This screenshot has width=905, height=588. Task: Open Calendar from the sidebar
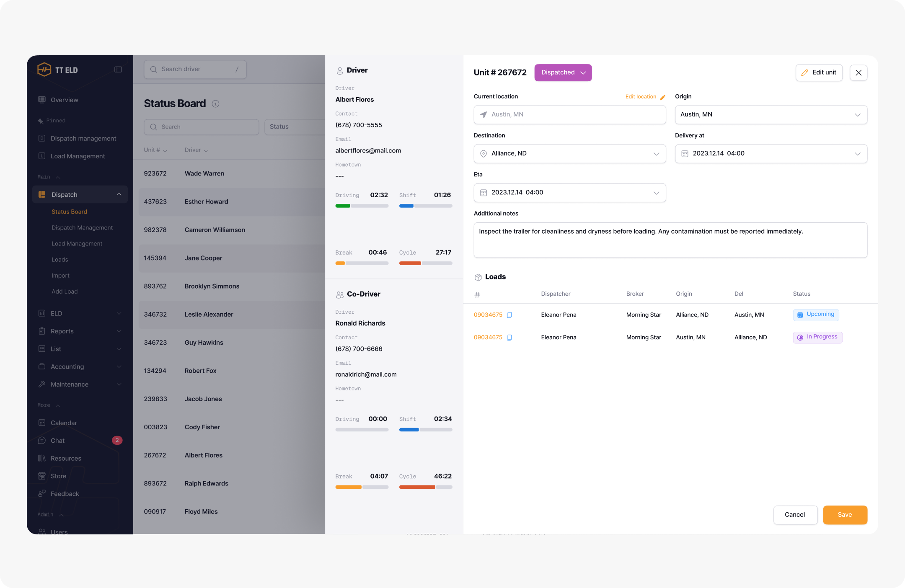click(64, 423)
